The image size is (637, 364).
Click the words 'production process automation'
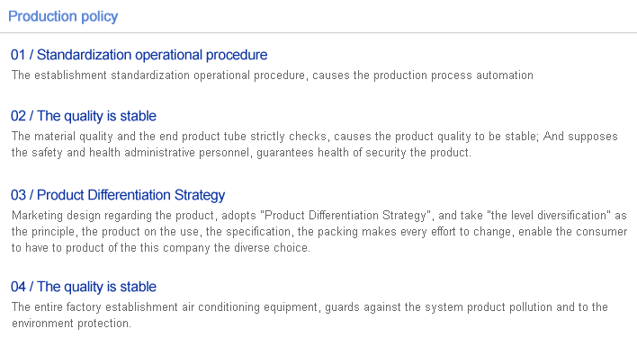tap(453, 75)
